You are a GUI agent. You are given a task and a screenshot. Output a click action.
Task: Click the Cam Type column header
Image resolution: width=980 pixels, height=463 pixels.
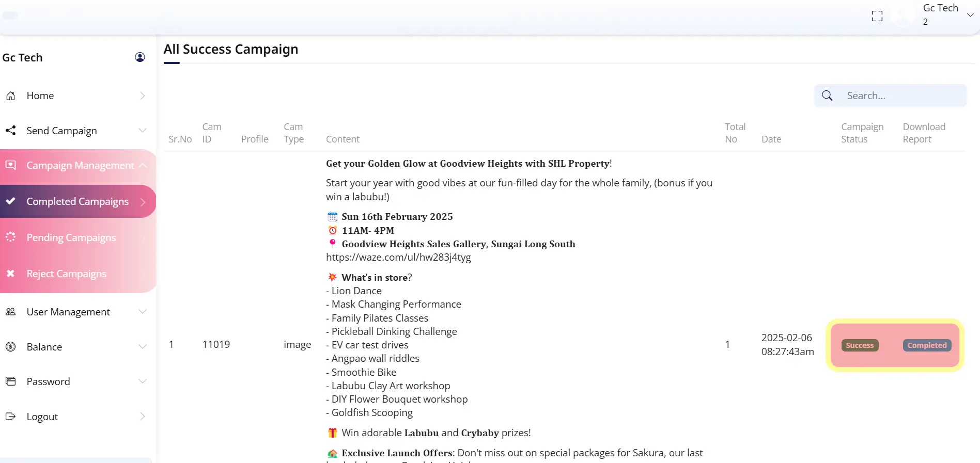tap(293, 133)
